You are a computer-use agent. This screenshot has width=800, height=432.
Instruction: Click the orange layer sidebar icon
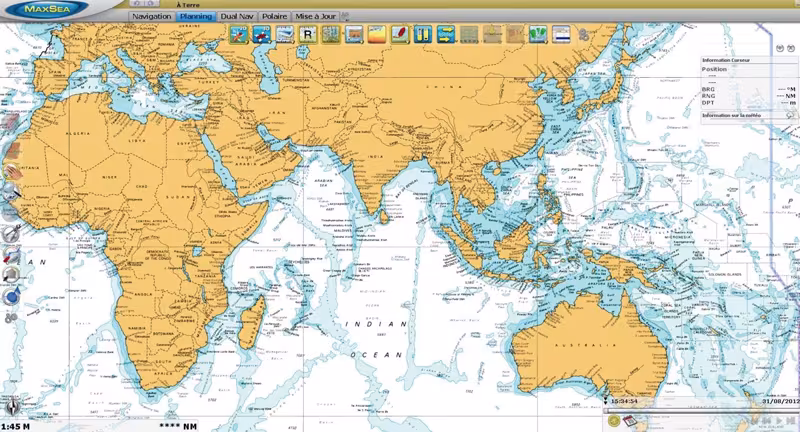click(12, 151)
